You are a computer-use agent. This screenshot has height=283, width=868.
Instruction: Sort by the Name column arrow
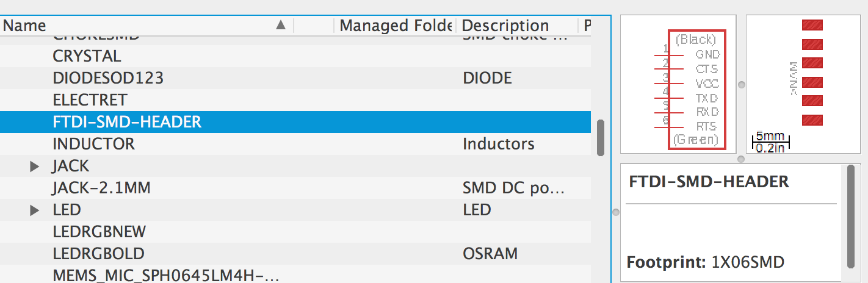point(280,25)
